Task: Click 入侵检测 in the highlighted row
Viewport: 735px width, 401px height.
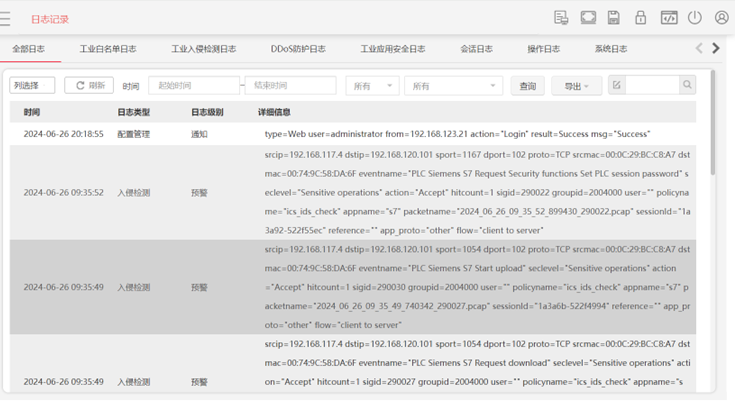Action: click(134, 287)
